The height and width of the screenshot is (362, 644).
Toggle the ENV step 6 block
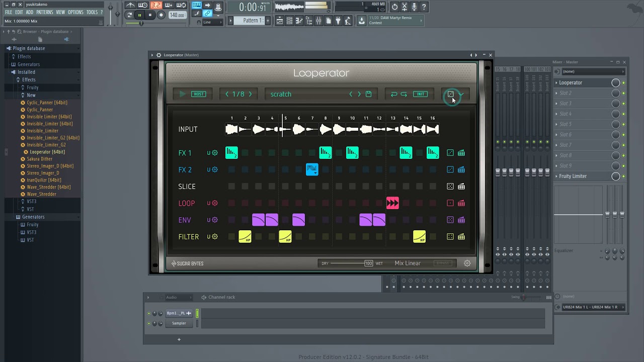pyautogui.click(x=298, y=220)
